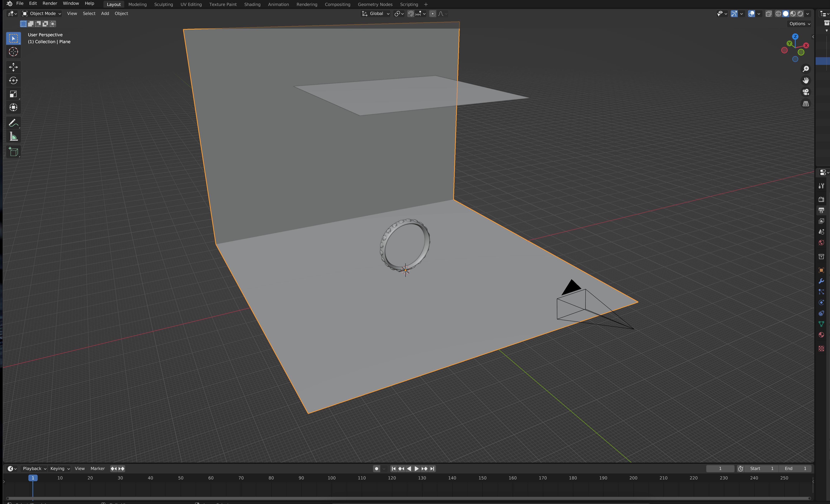Toggle viewport overlays display

751,14
